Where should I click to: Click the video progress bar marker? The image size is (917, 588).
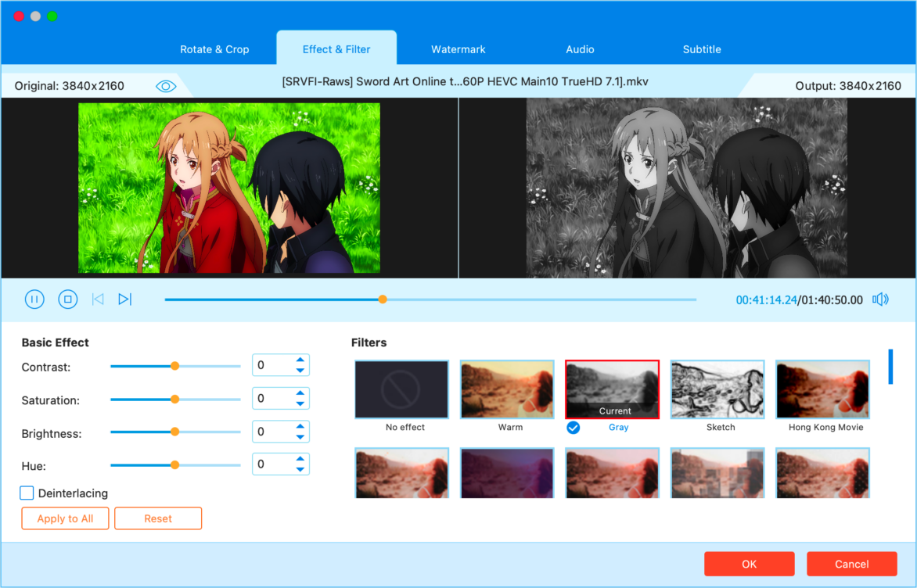pyautogui.click(x=383, y=299)
